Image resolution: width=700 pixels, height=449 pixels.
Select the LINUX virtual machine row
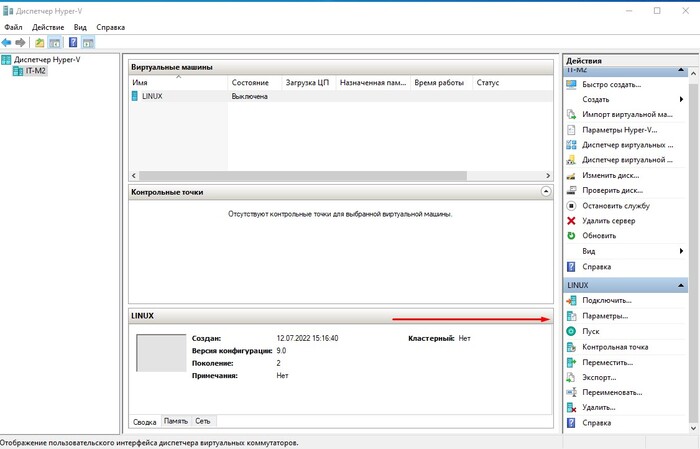(342, 96)
